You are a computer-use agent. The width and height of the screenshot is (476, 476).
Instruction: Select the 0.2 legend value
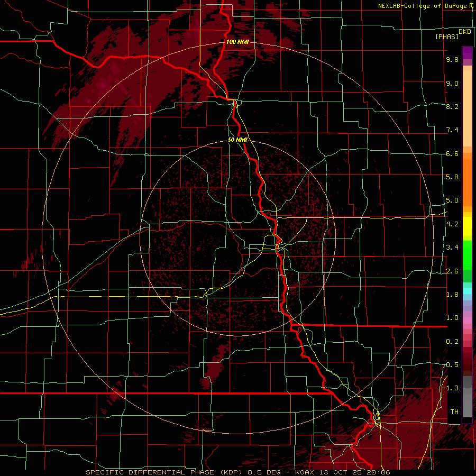[x=452, y=341]
